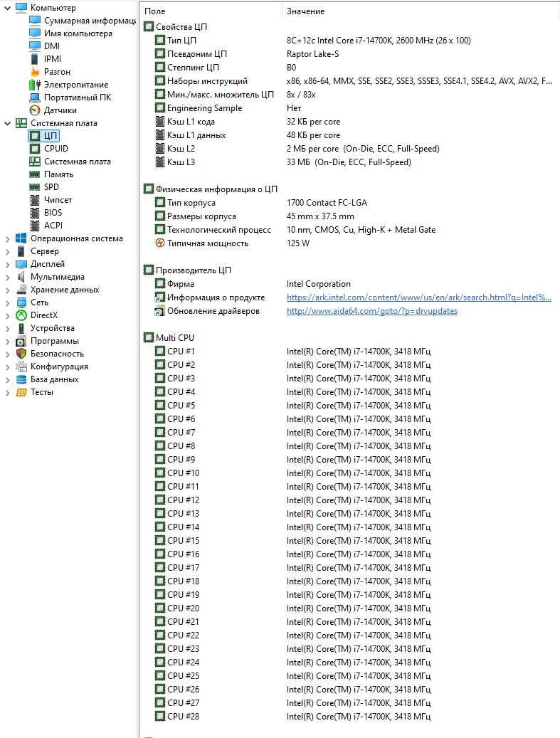Click the Конфигурация gears icon
The height and width of the screenshot is (738, 560).
click(x=21, y=367)
